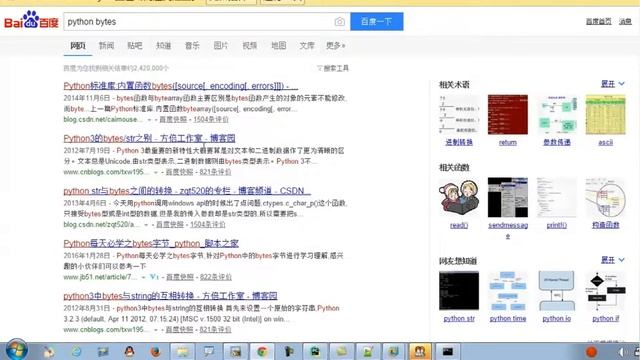
Task: Open the python time diagram thumbnail
Action: (x=508, y=291)
